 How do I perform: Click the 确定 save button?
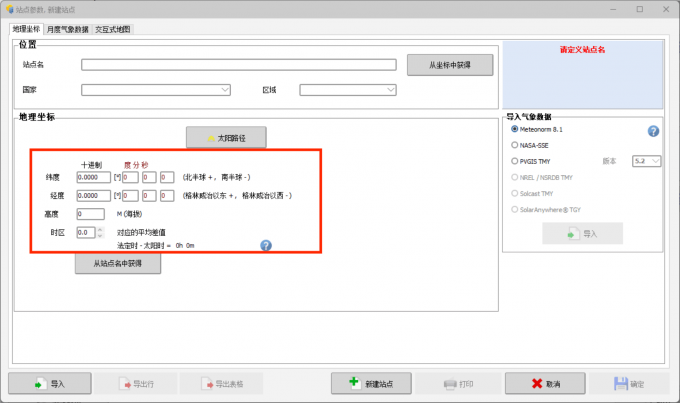(629, 383)
